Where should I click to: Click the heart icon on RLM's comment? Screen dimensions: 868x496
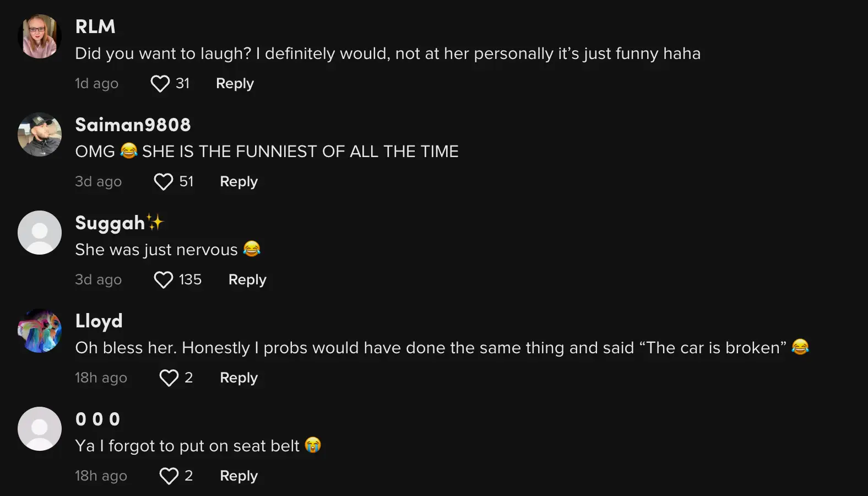point(159,83)
